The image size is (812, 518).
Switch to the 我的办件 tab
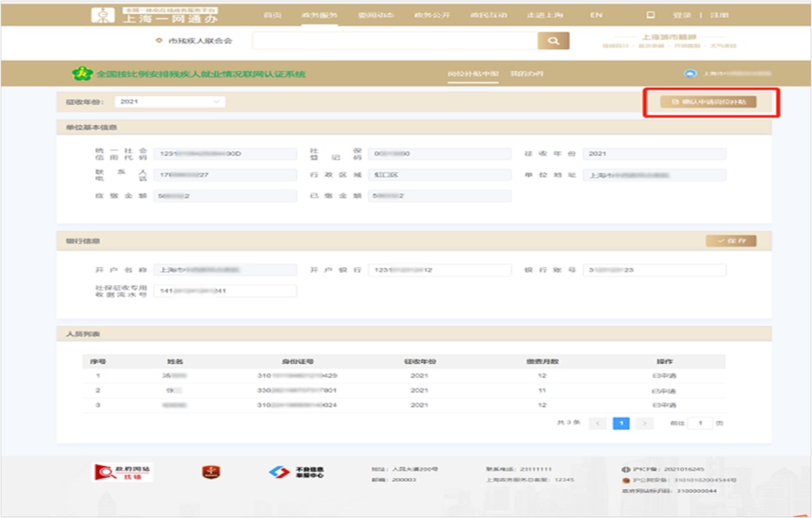point(526,74)
